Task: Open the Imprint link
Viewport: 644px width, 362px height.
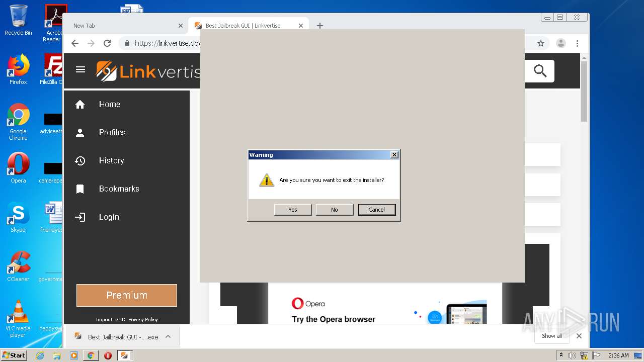Action: coord(104,319)
